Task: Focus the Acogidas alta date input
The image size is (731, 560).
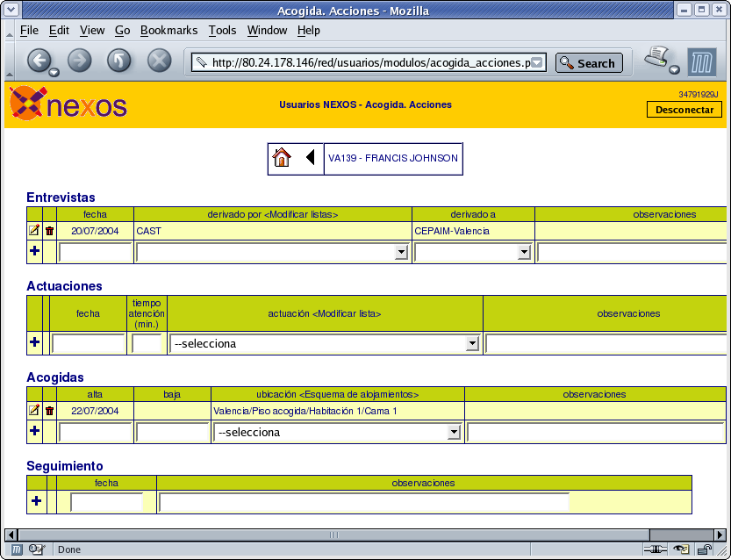Action: pyautogui.click(x=95, y=432)
